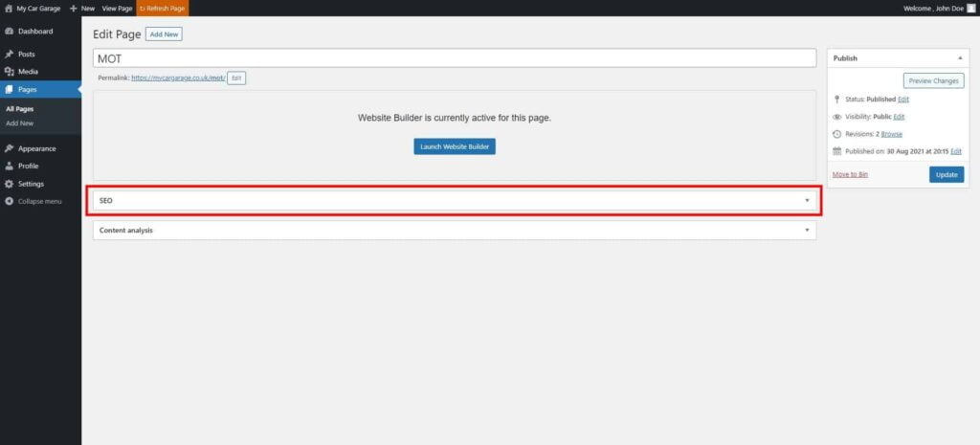
Task: Edit the Published on date
Action: point(956,151)
